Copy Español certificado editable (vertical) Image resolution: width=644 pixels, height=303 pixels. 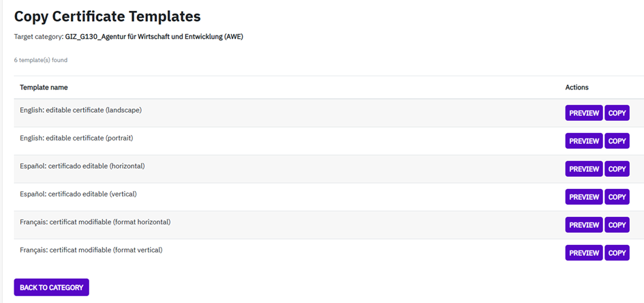[x=617, y=197]
